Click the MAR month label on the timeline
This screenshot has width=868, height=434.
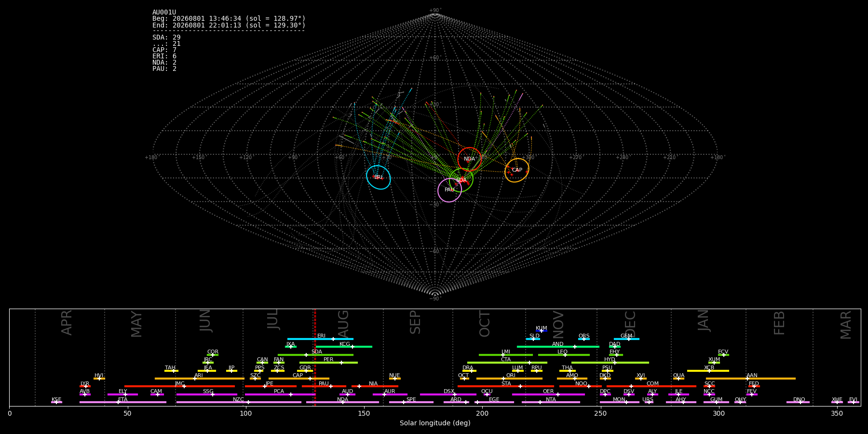[846, 325]
